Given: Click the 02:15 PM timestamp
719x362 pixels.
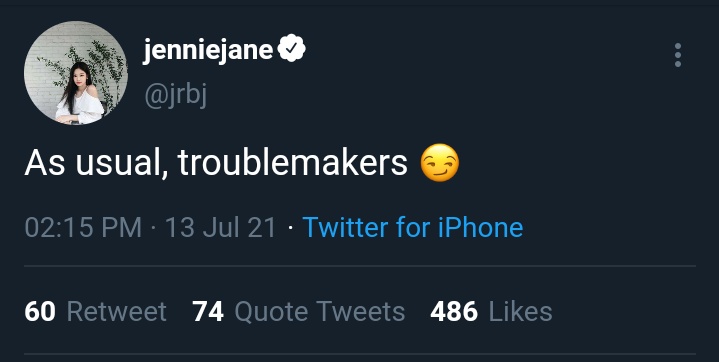Looking at the screenshot, I should click(83, 228).
